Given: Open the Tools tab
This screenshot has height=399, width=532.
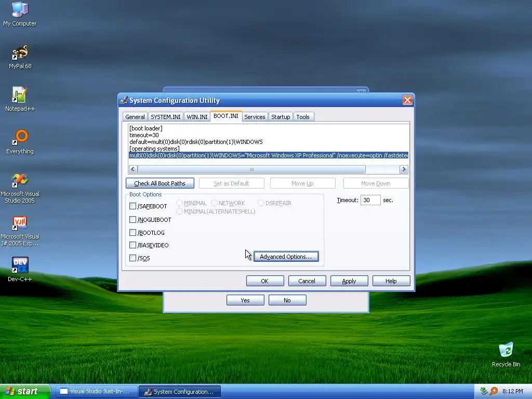Looking at the screenshot, I should coord(303,117).
